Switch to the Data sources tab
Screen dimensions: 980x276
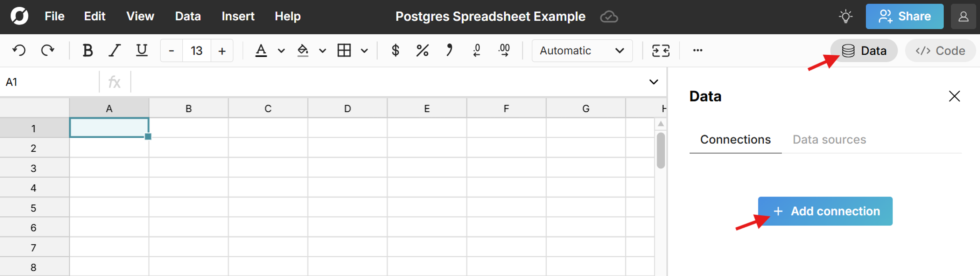(829, 139)
